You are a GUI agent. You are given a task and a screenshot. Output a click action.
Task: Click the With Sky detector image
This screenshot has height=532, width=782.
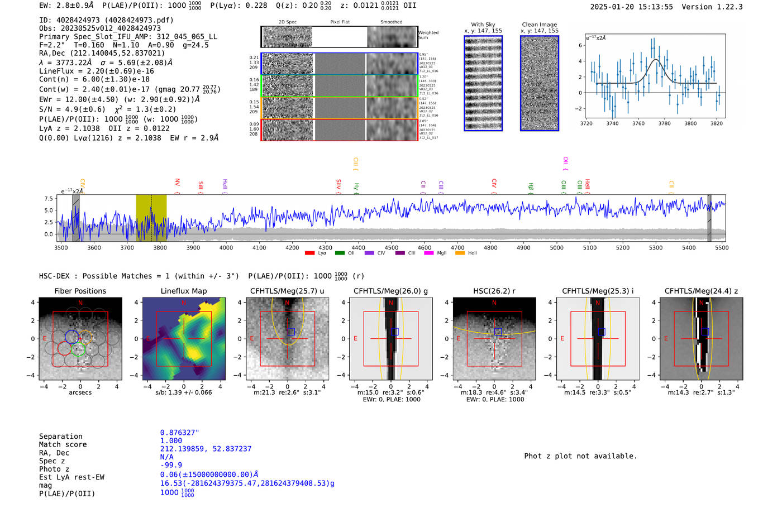pos(483,83)
